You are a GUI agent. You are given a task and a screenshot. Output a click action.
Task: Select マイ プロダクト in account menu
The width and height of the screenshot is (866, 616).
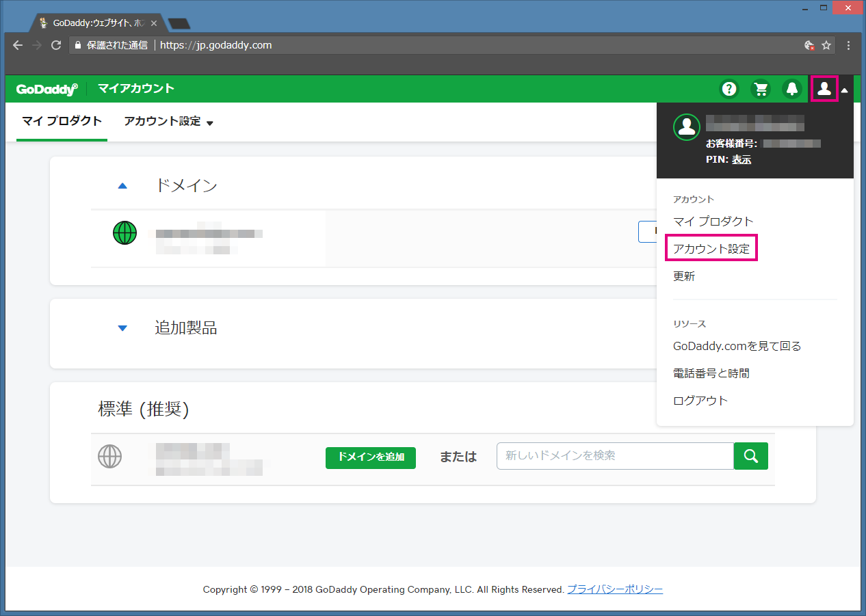pos(713,222)
